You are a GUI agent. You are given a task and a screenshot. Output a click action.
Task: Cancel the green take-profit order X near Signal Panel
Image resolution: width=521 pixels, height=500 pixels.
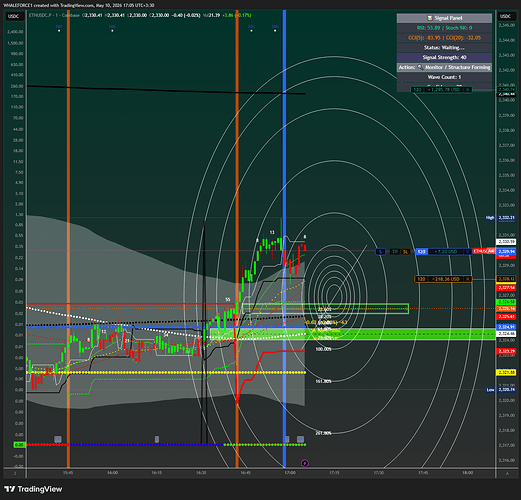click(468, 90)
